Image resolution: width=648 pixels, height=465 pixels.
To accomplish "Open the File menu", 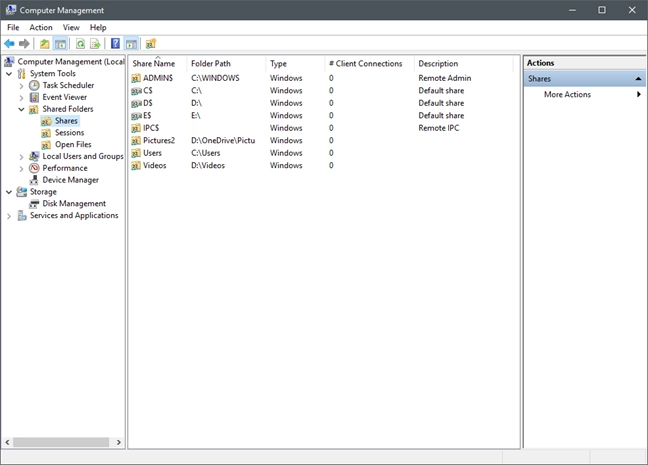I will point(13,28).
